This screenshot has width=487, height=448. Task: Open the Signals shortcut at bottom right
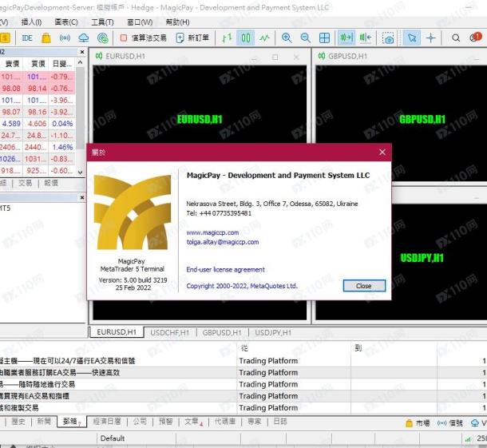(x=450, y=422)
